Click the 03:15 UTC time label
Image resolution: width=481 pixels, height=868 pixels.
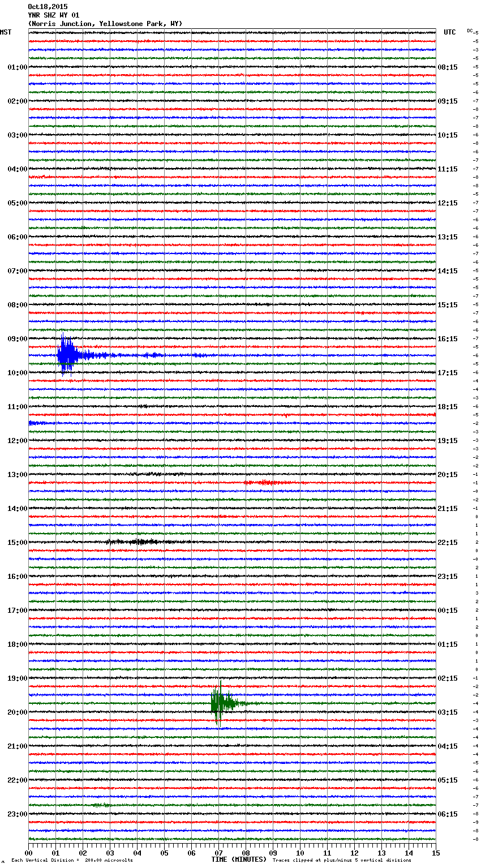click(x=448, y=712)
